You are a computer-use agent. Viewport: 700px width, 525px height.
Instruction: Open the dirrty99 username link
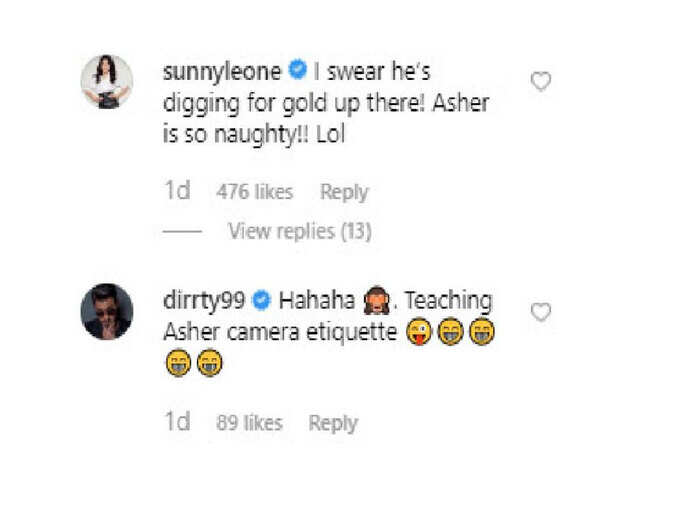(204, 300)
